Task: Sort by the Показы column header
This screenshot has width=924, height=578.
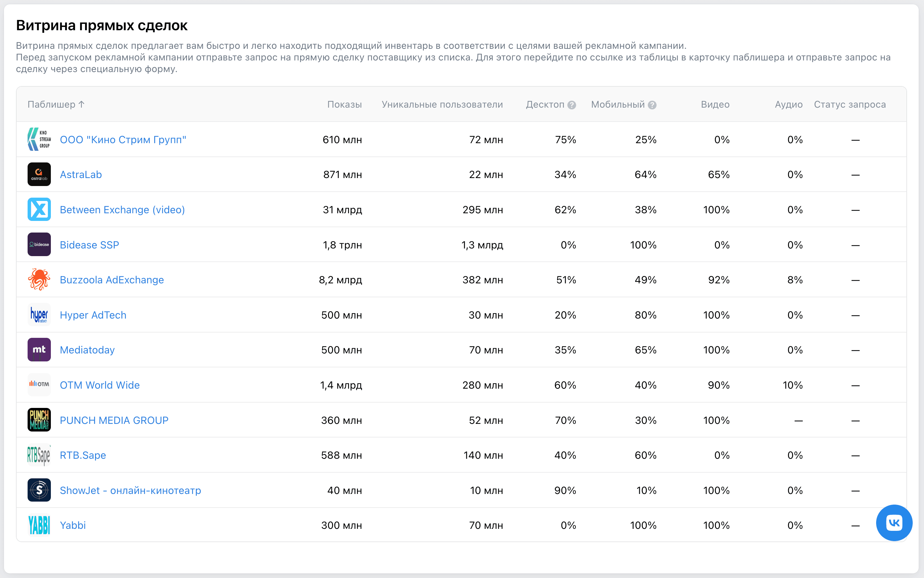Action: click(x=344, y=104)
